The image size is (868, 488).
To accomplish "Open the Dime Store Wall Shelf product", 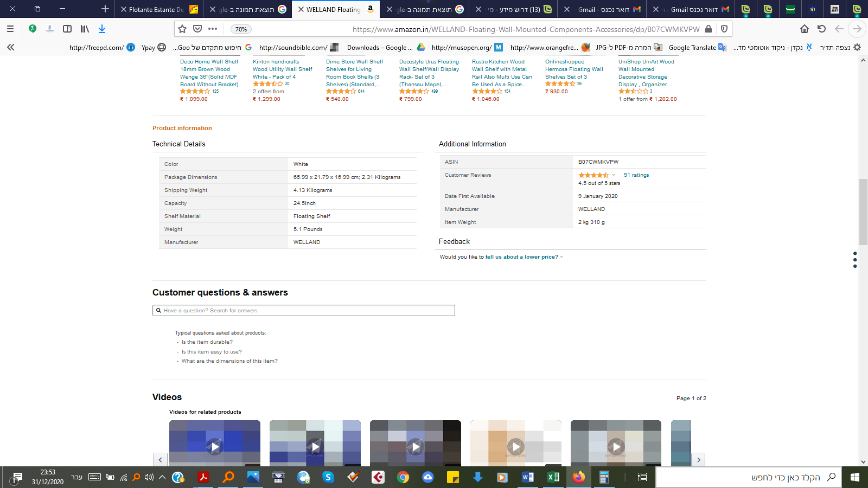I will [355, 73].
